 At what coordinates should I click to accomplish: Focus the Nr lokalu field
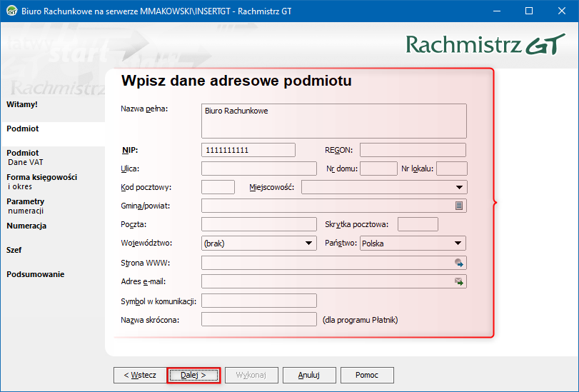click(x=452, y=169)
